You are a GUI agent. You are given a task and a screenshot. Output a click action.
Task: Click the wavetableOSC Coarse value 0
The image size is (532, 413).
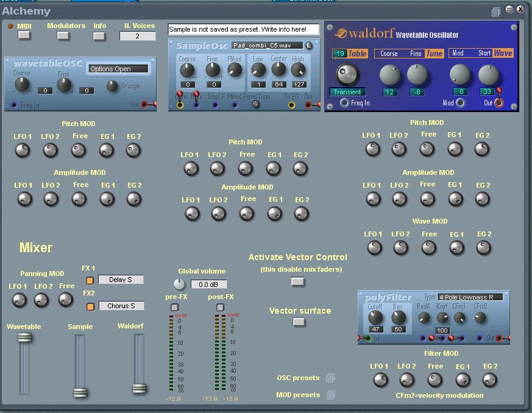[x=45, y=91]
